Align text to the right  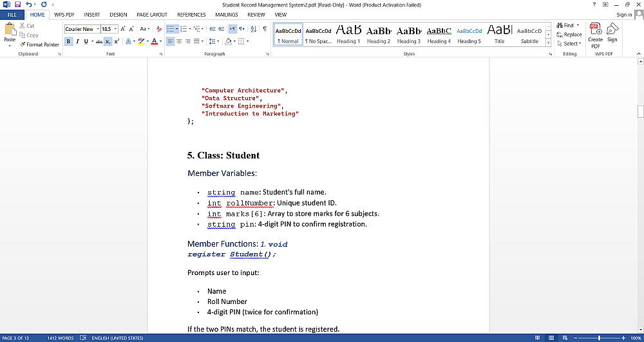pyautogui.click(x=187, y=41)
